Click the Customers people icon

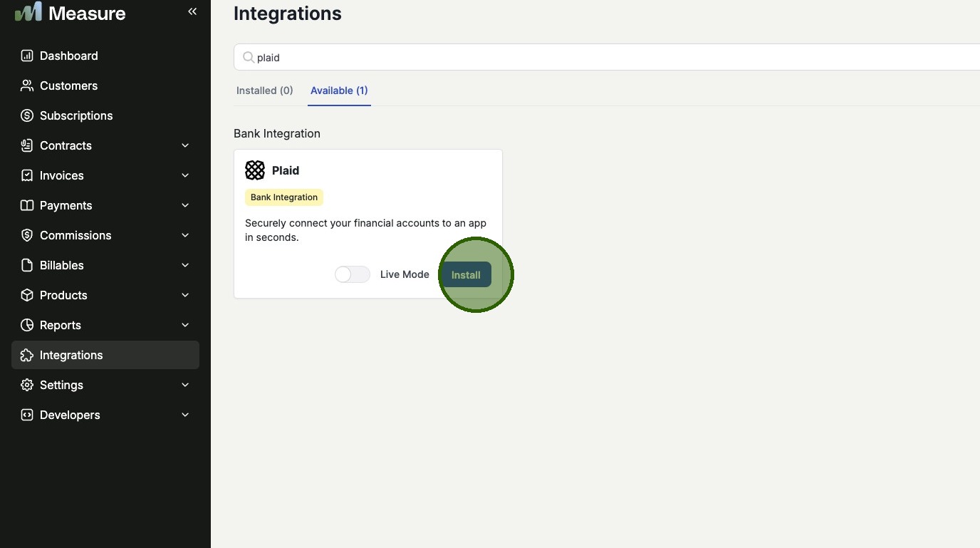point(27,86)
